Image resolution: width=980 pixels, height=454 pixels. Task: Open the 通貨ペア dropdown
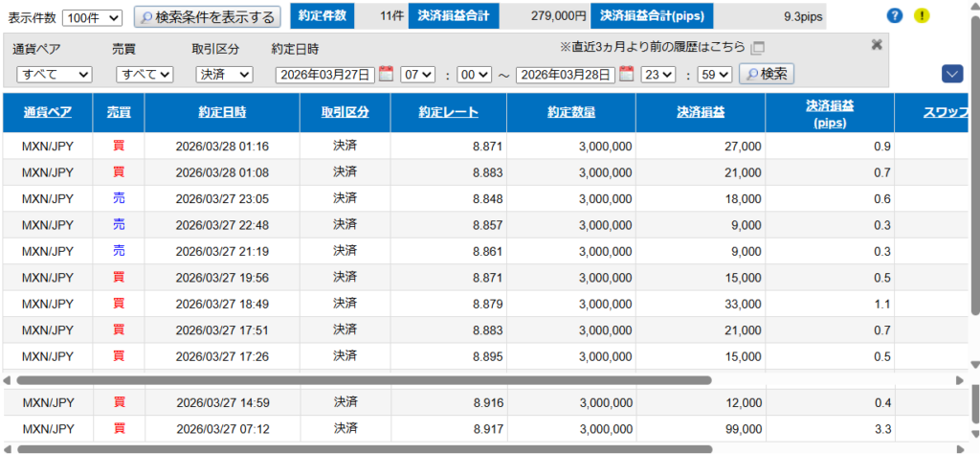click(x=54, y=75)
